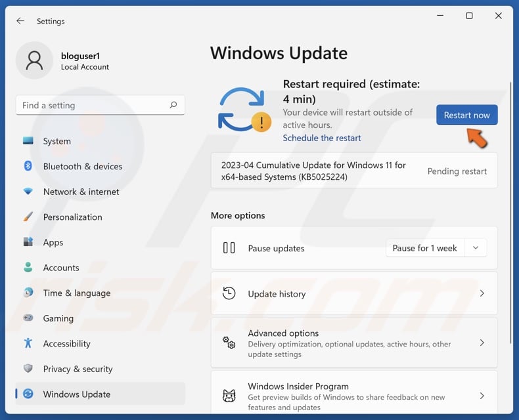Open the Accessibility settings page

click(101, 343)
